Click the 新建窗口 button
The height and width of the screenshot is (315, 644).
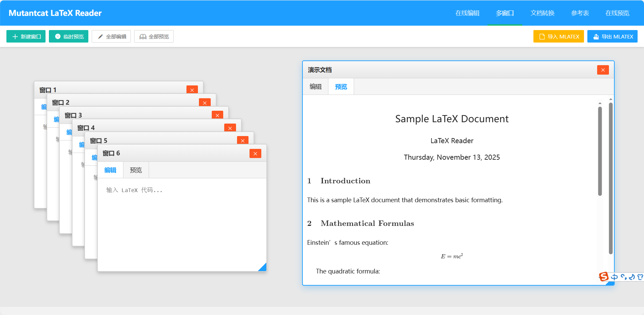click(26, 36)
